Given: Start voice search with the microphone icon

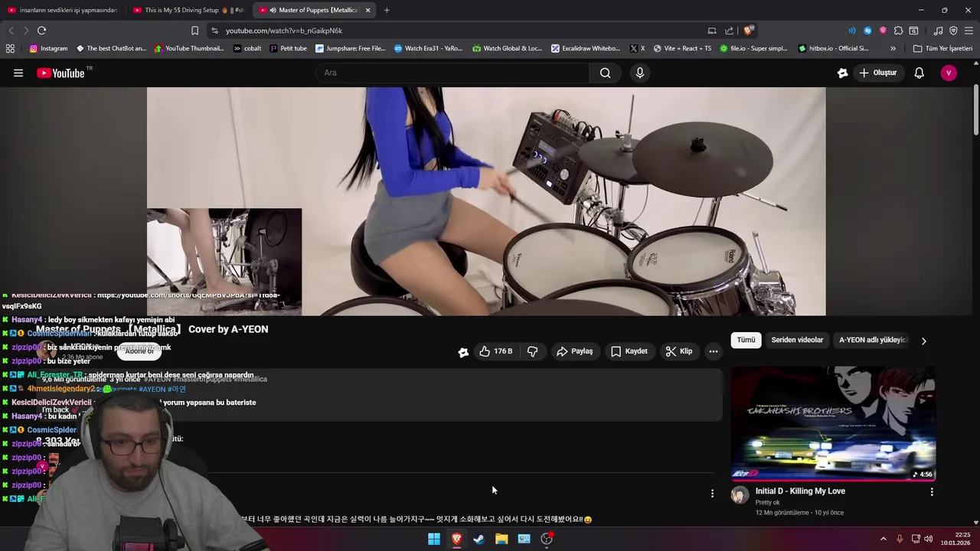Looking at the screenshot, I should (x=640, y=73).
